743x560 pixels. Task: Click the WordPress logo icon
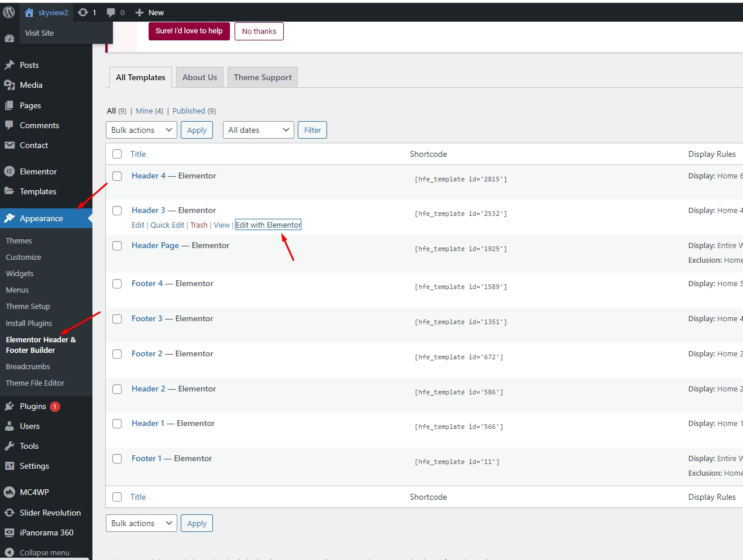click(x=9, y=12)
